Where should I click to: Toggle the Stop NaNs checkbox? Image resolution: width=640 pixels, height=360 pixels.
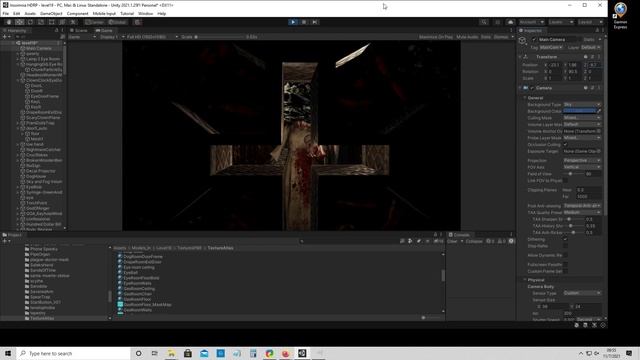coord(565,246)
